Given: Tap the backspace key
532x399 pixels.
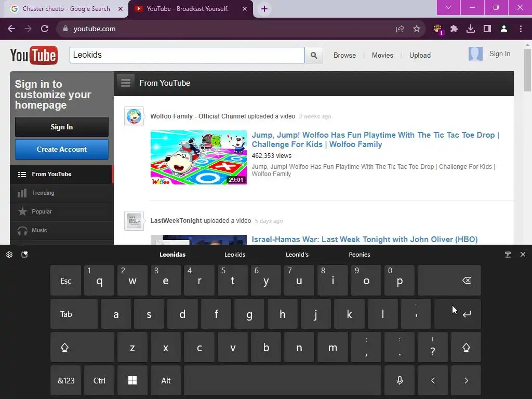Looking at the screenshot, I should 449,281.
